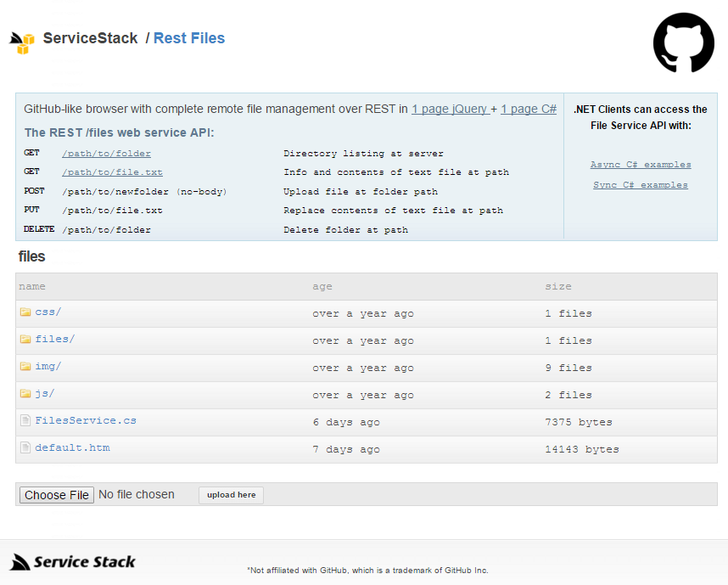728x585 pixels.
Task: Click the Service Stack footer logo
Action: 72,562
